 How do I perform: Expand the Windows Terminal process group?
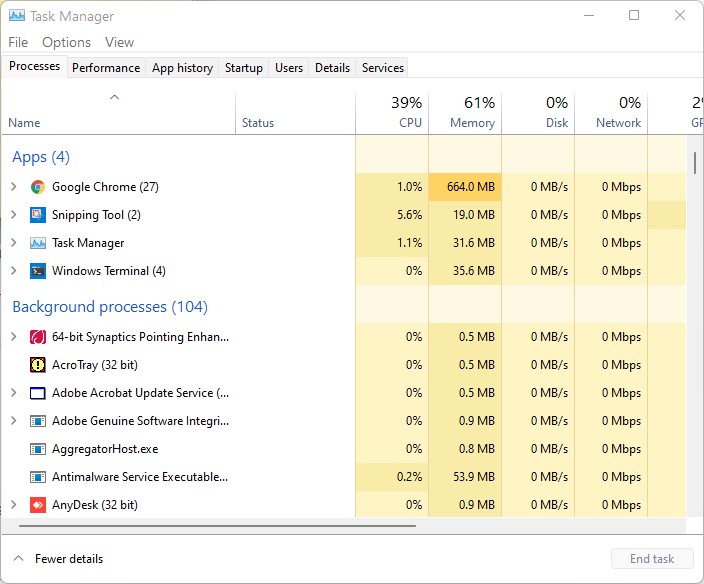(x=13, y=271)
